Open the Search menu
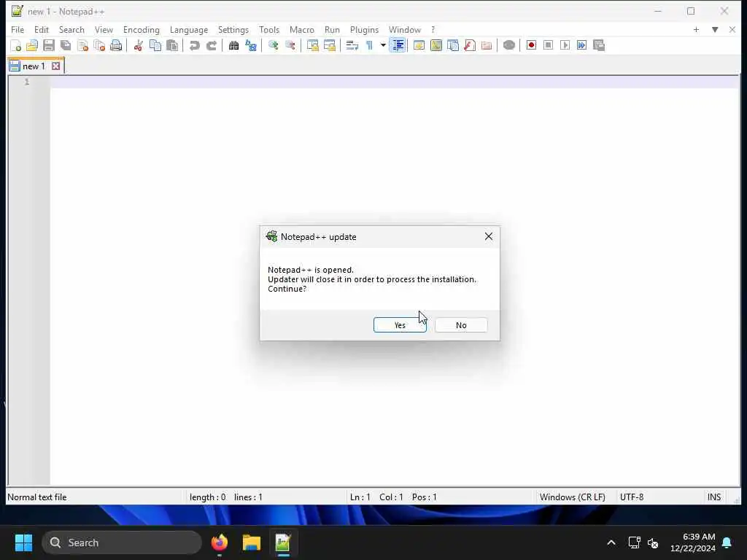Screen dimensions: 747x560 click(x=71, y=29)
